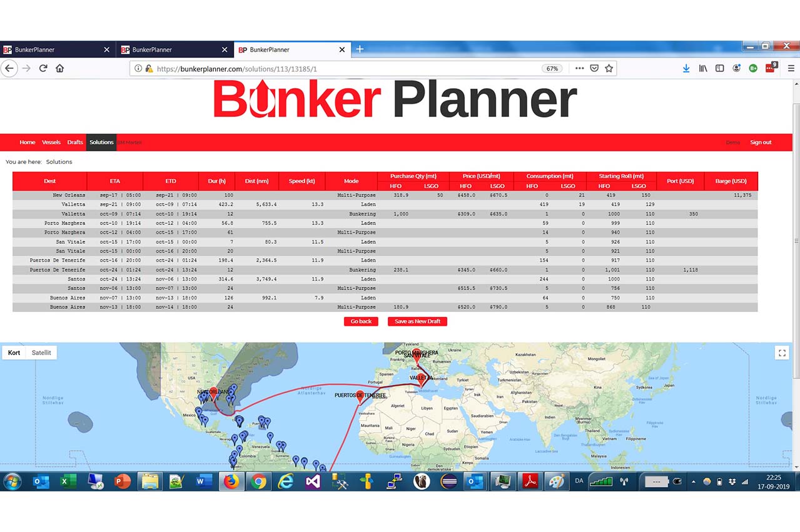Click the DA language indicator
Screen dimensions: 800x532
[579, 481]
